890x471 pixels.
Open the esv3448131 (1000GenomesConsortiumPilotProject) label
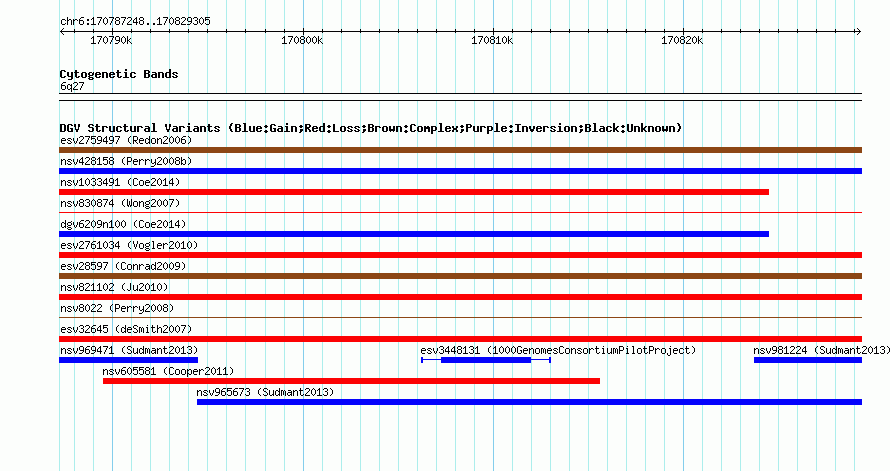558,350
